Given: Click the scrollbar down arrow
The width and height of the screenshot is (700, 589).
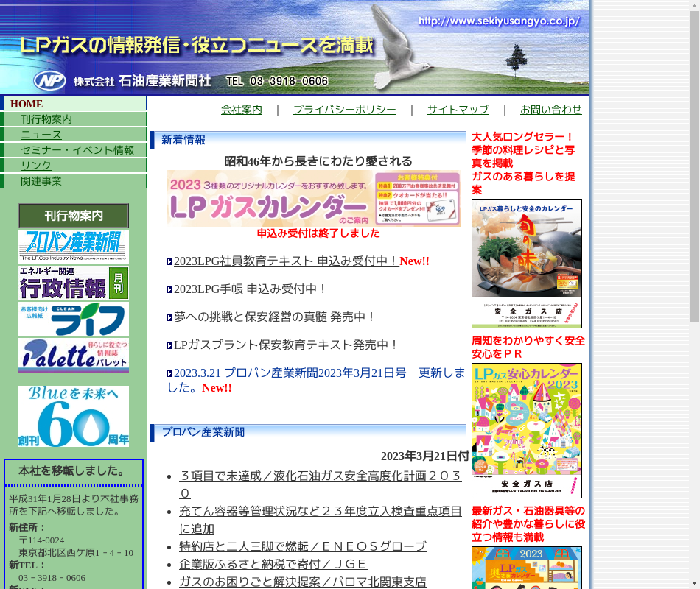Looking at the screenshot, I should click(694, 584).
